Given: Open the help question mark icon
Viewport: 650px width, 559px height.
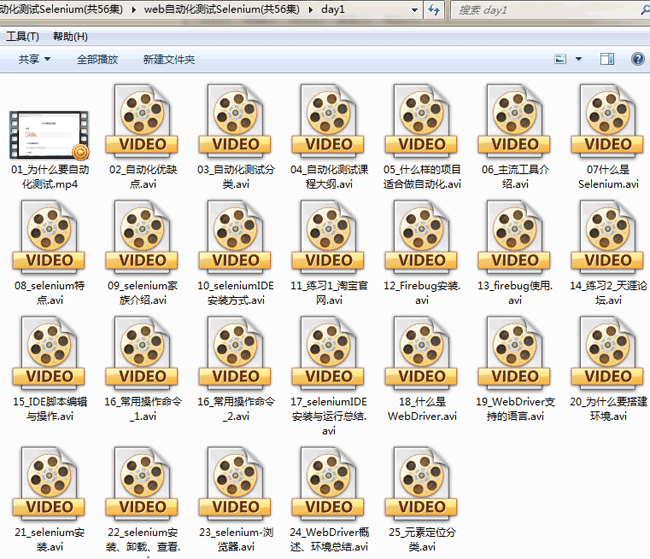Looking at the screenshot, I should point(638,59).
